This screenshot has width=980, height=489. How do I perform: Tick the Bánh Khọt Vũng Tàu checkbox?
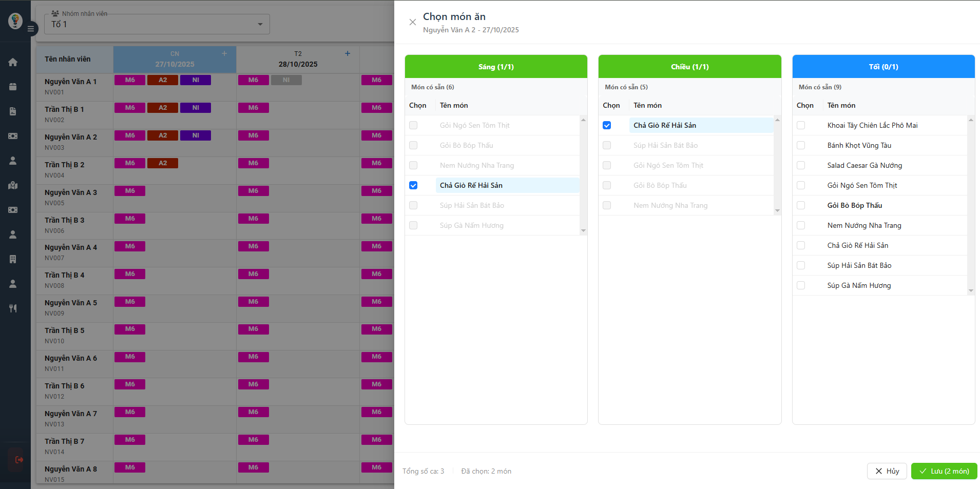(801, 145)
